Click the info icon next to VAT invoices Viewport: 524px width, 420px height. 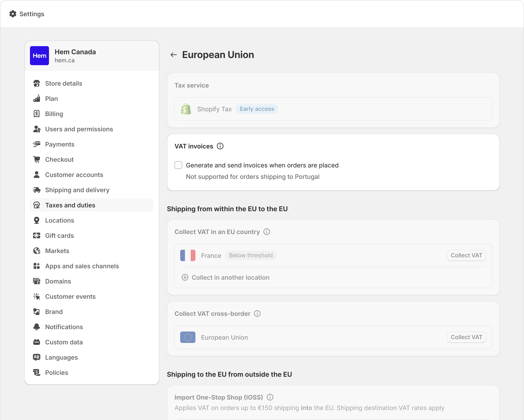[220, 146]
